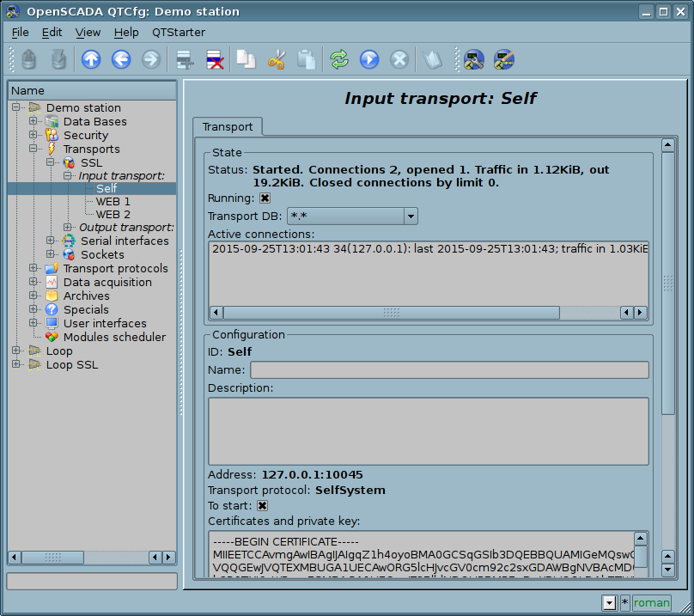
Task: Collapse the Transports tree node
Action: (x=33, y=149)
